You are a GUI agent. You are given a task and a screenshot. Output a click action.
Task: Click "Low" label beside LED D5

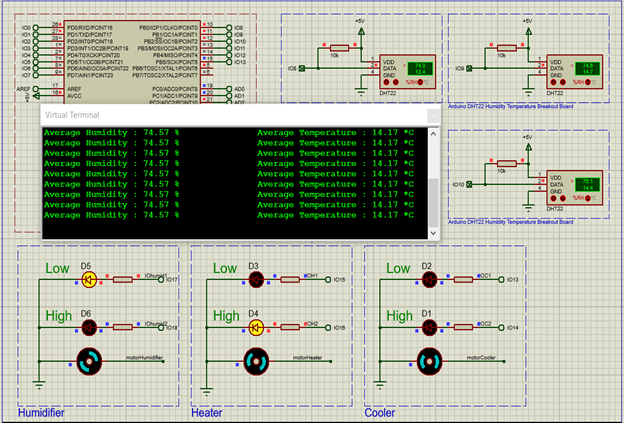tap(57, 268)
